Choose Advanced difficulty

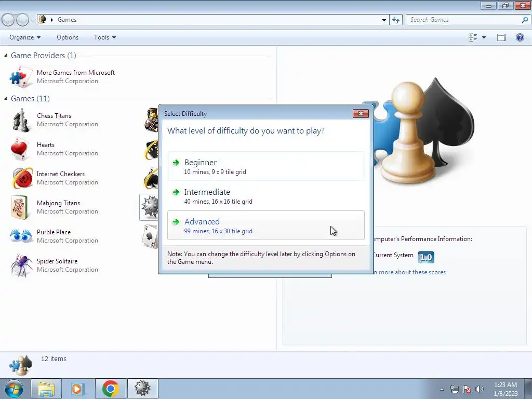tap(265, 225)
